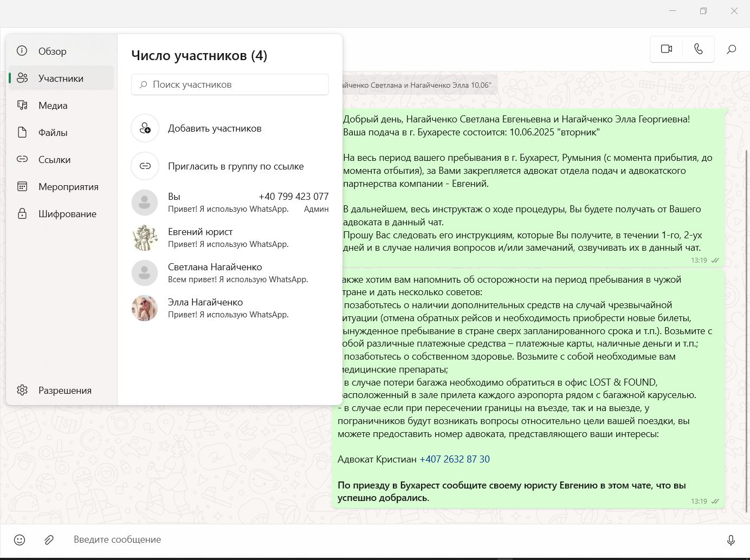Open Разрешения settings

61,390
